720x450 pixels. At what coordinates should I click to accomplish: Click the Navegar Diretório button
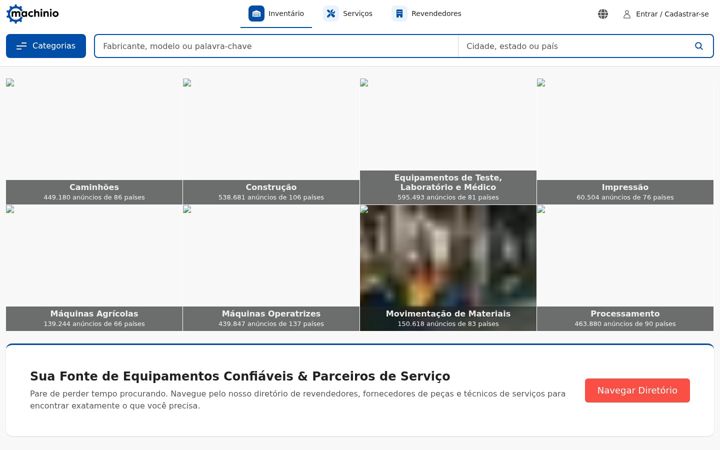637,390
